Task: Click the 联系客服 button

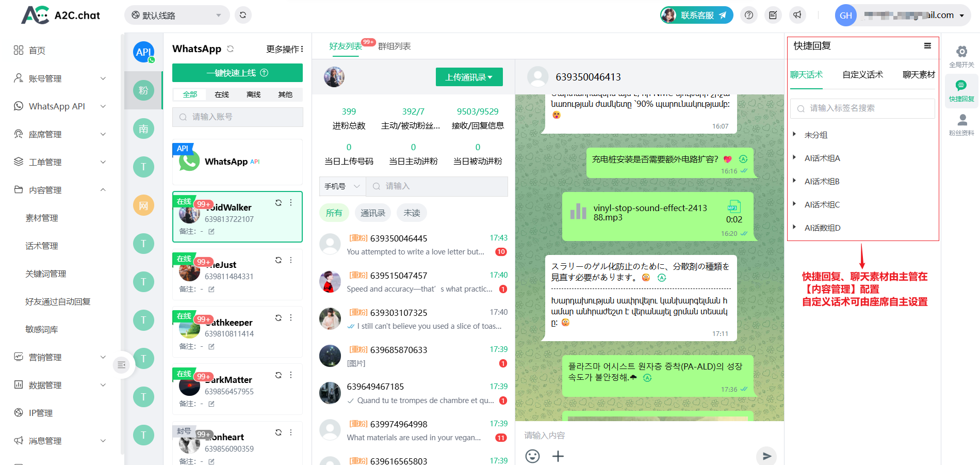Action: tap(697, 15)
